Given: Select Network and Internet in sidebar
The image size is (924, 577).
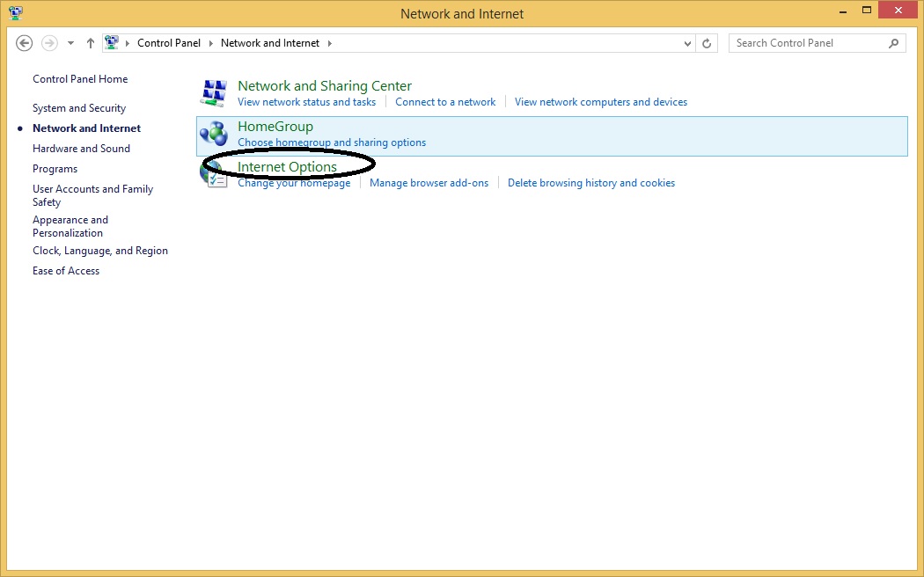Looking at the screenshot, I should point(86,128).
